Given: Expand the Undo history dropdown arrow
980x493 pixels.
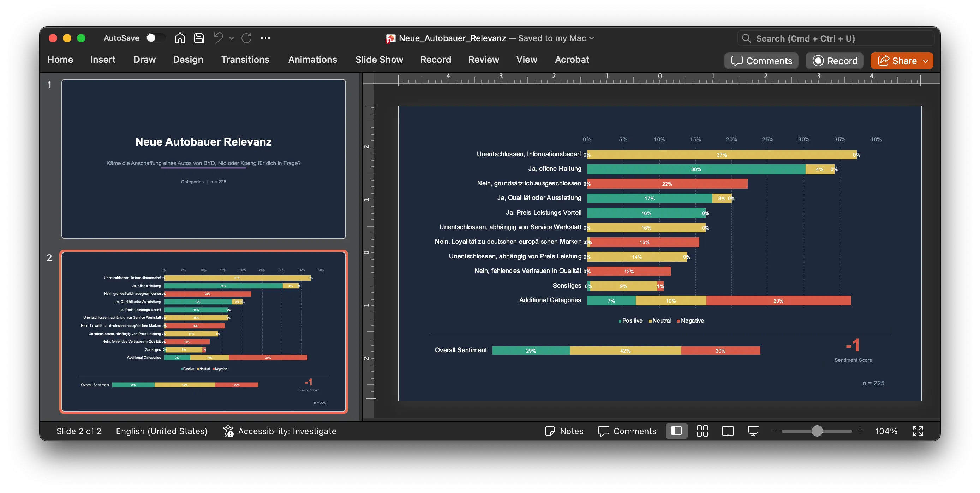Looking at the screenshot, I should click(x=231, y=38).
